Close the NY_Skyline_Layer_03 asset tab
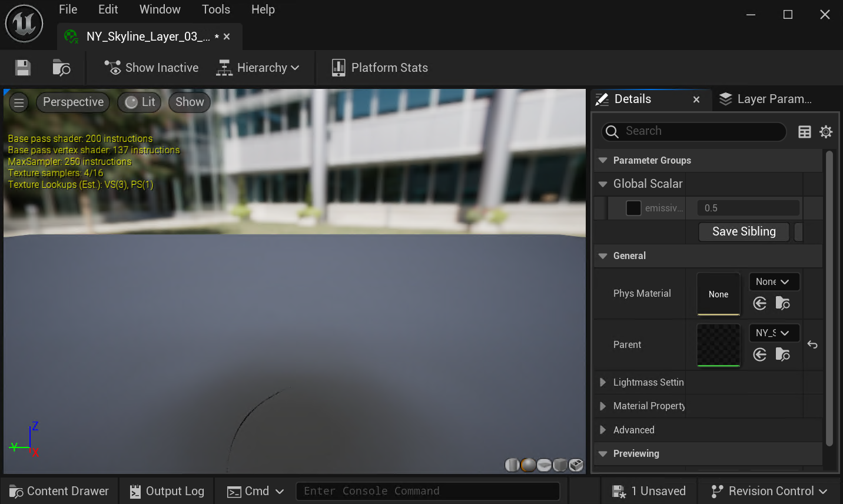 coord(227,37)
